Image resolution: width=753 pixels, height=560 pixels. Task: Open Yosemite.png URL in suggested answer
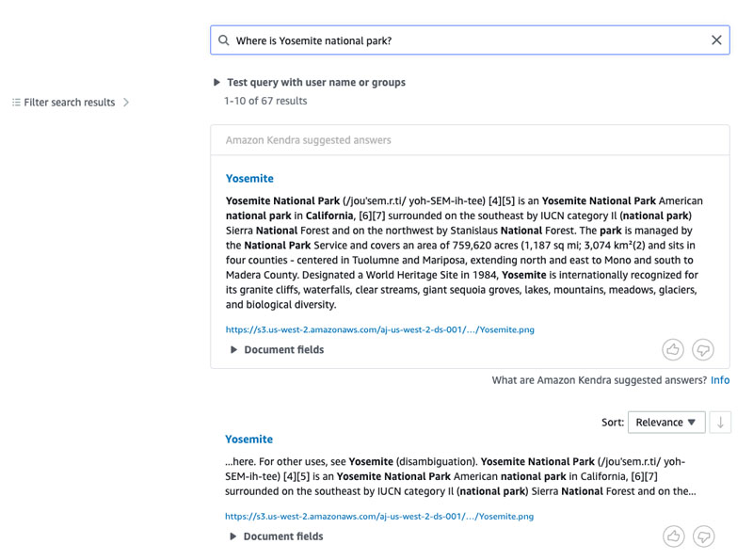380,329
